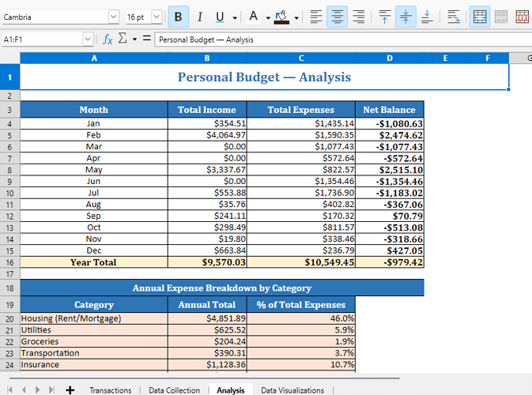Align text right

click(x=358, y=17)
